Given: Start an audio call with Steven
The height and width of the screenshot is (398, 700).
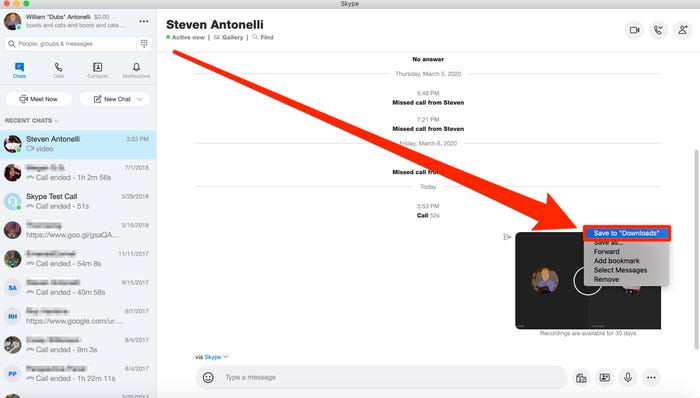Looking at the screenshot, I should click(x=658, y=30).
